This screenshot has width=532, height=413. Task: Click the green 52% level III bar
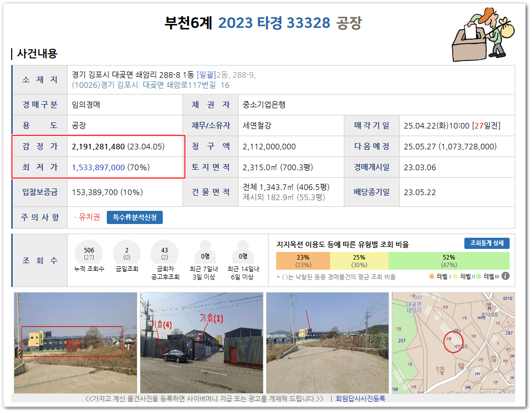449,261
